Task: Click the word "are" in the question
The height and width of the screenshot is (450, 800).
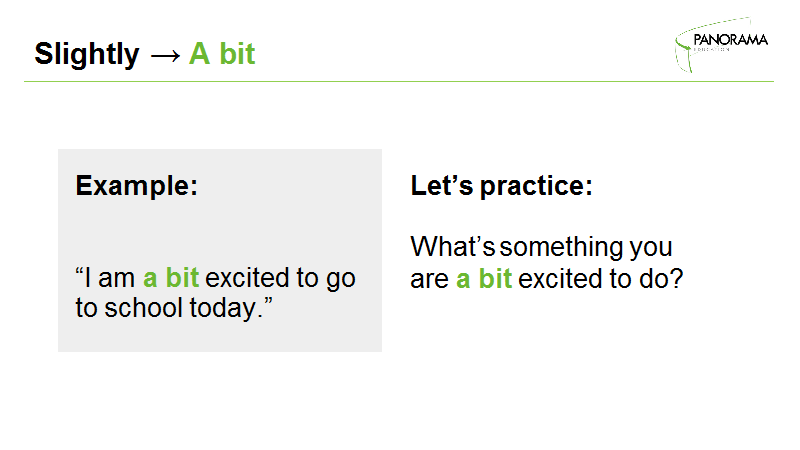Action: click(429, 280)
